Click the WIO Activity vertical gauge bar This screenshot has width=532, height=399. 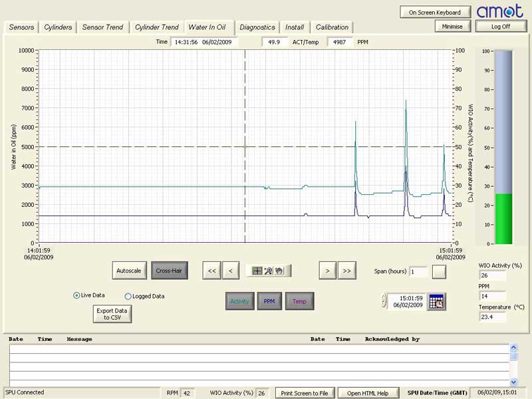(503, 147)
